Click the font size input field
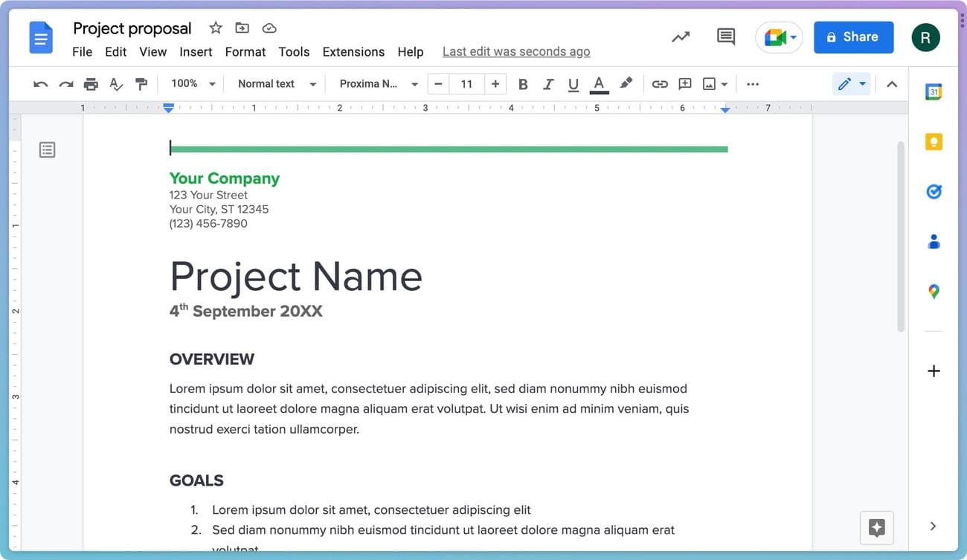Image resolution: width=967 pixels, height=560 pixels. click(x=466, y=84)
